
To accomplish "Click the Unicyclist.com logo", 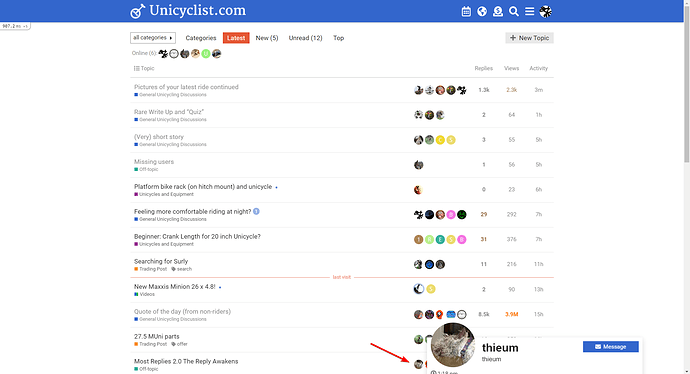I will (x=188, y=11).
